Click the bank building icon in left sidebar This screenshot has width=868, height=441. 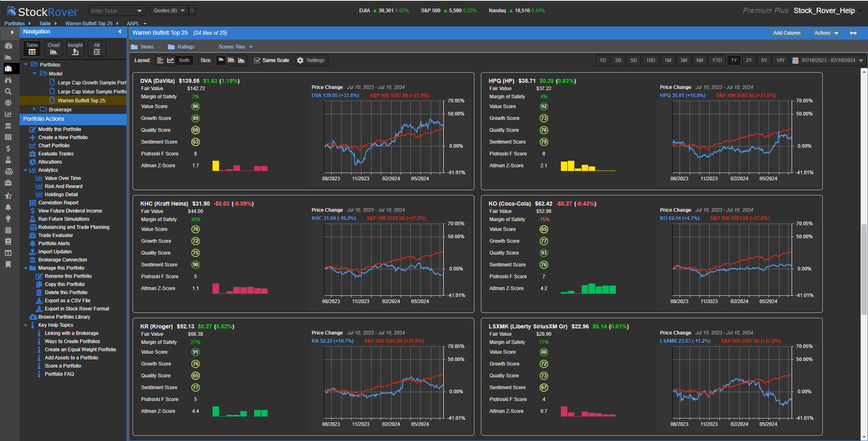8,126
